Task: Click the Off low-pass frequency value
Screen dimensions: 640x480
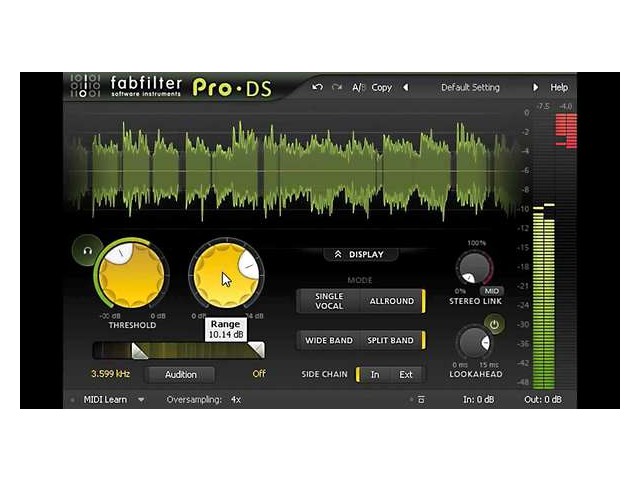Action: click(259, 374)
